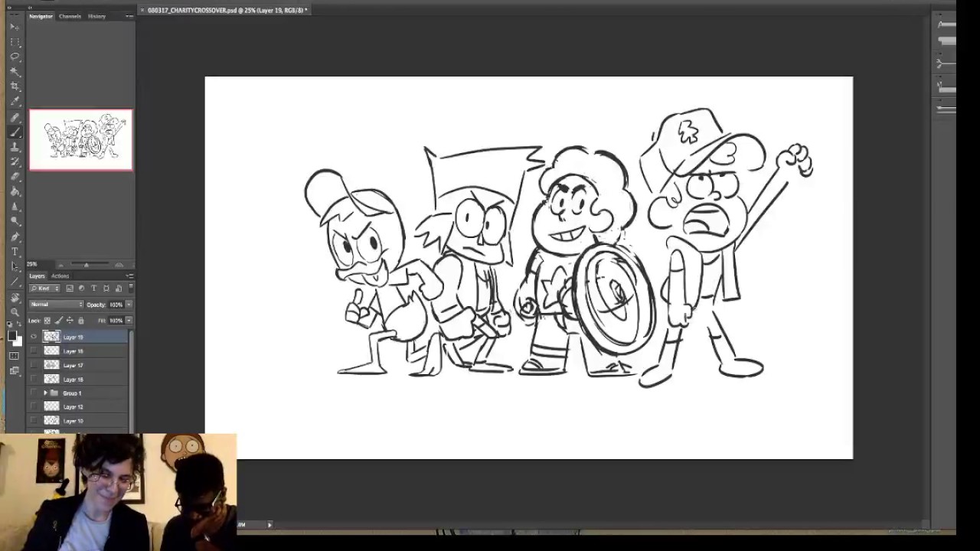This screenshot has height=551, width=980.
Task: Select the Dodge tool
Action: [x=15, y=221]
